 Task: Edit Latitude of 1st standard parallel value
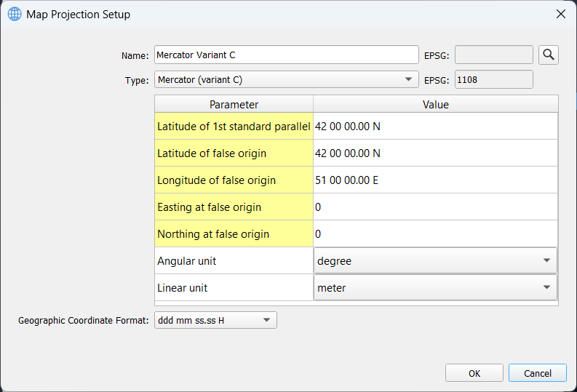click(x=435, y=127)
